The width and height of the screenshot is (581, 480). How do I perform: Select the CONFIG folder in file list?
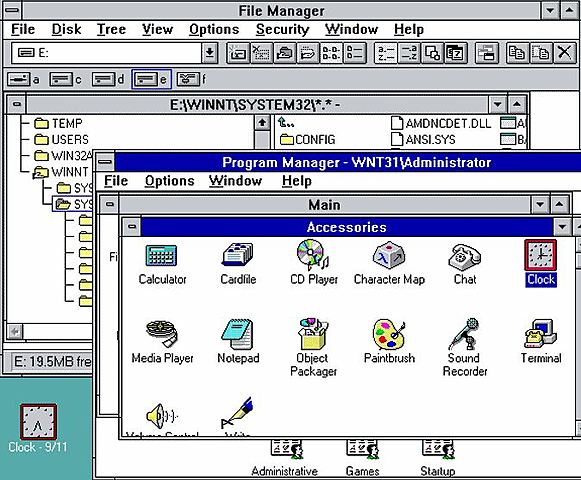coord(308,139)
